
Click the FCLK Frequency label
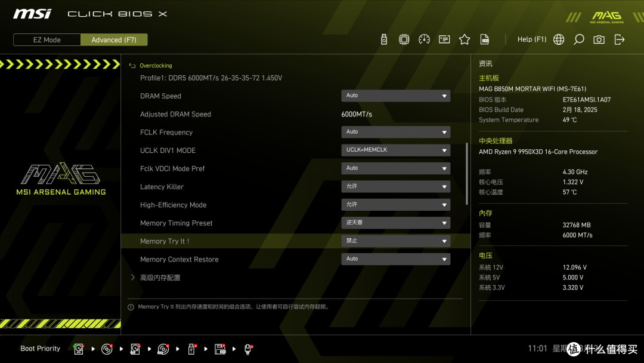click(166, 132)
